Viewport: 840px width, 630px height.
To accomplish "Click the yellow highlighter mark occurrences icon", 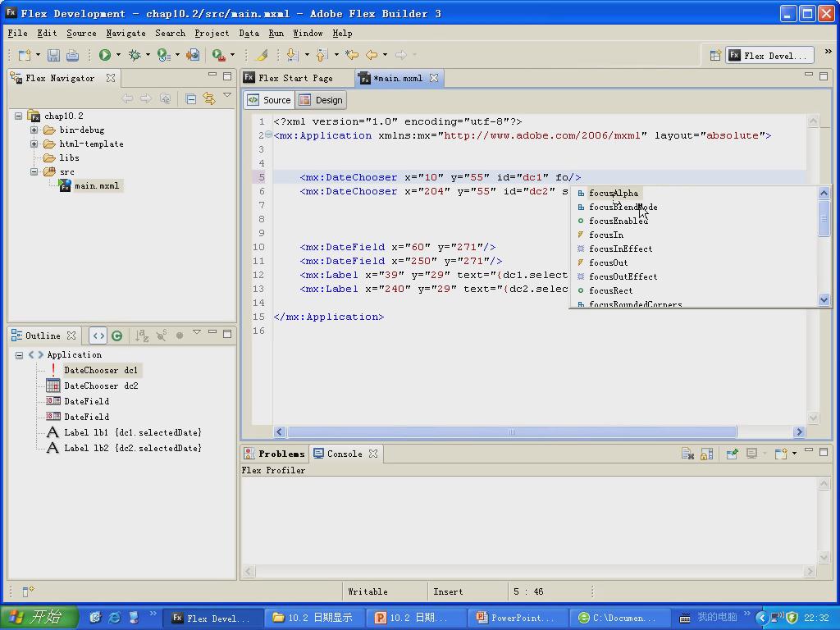I will [262, 55].
